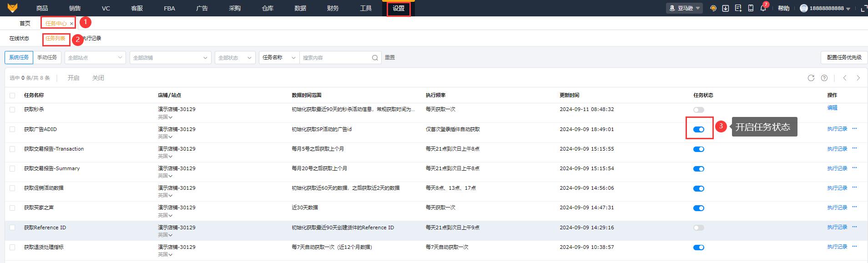The height and width of the screenshot is (263, 868).
Task: Enable the 获取秒杀 task status toggle
Action: click(x=698, y=110)
